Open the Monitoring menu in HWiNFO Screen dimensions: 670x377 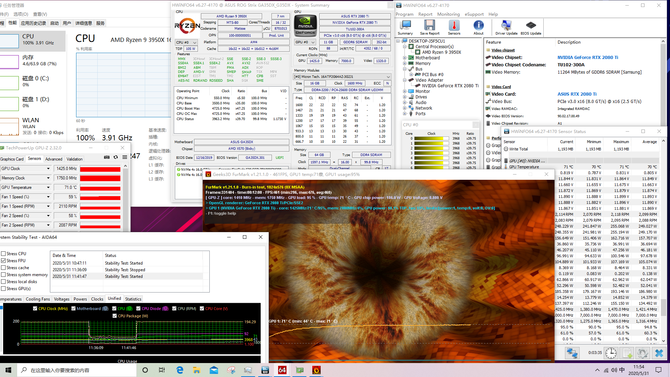tap(448, 14)
